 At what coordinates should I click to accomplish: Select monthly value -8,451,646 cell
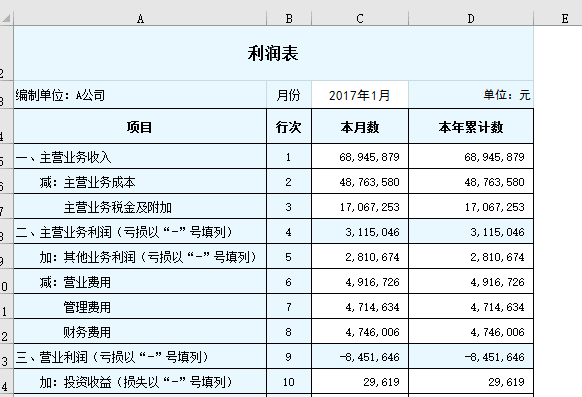click(x=360, y=357)
